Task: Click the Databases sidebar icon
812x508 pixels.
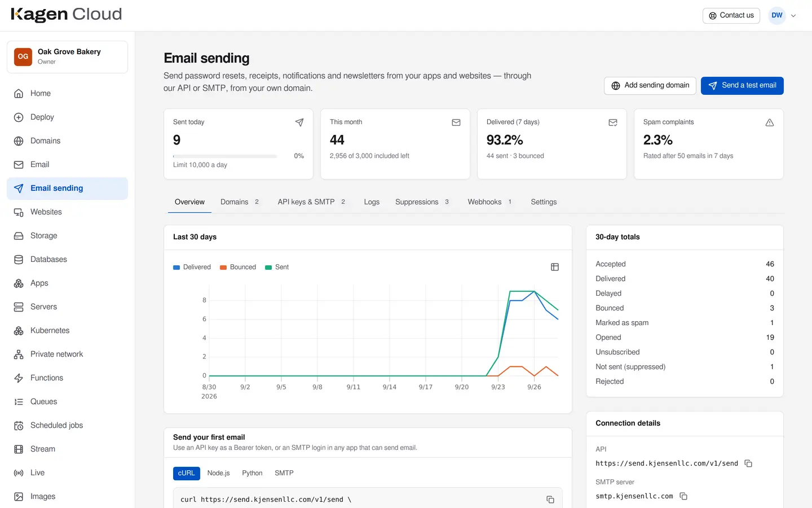Action: (19, 260)
